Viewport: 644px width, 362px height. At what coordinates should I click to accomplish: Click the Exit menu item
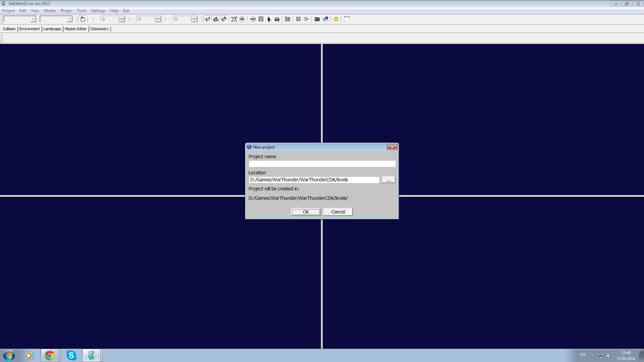[x=126, y=11]
